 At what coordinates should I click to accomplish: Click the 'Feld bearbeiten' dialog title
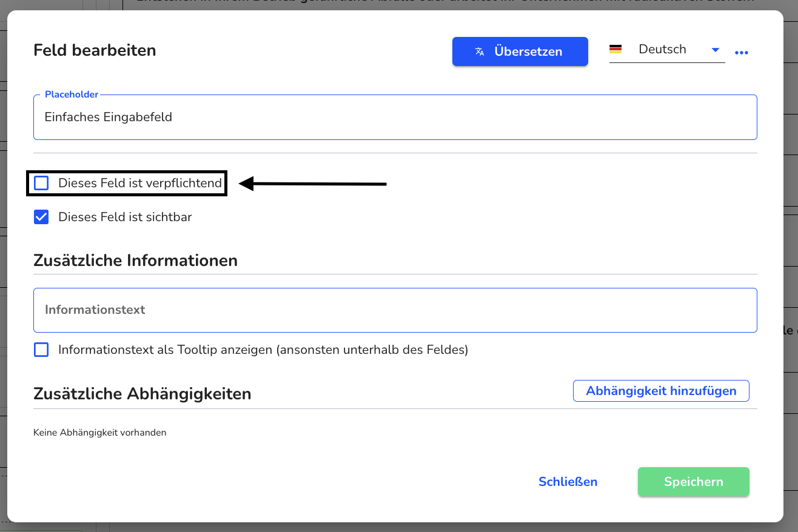pyautogui.click(x=95, y=50)
